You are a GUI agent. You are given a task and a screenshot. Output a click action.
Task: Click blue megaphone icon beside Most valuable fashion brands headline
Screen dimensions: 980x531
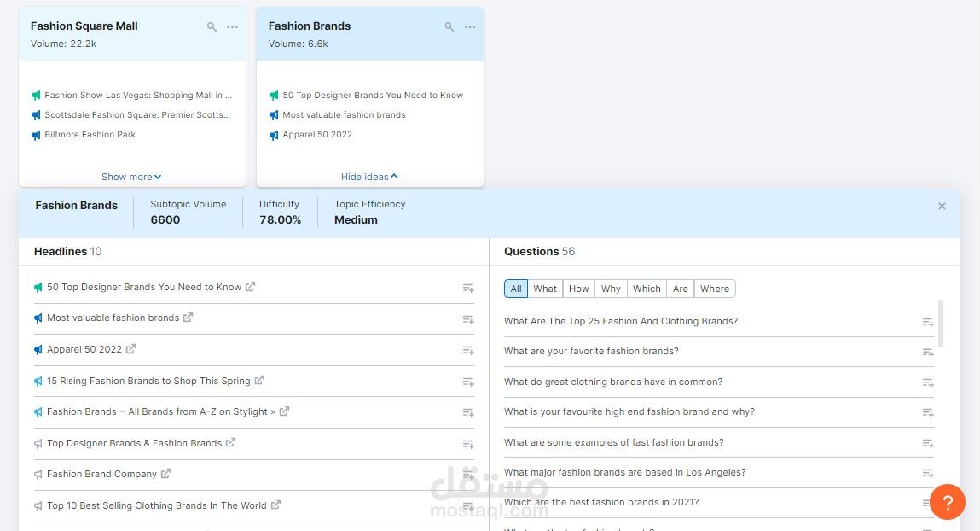pos(38,318)
